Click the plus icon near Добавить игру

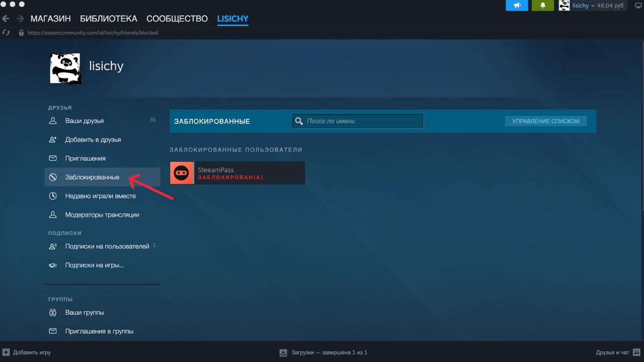pos(6,352)
